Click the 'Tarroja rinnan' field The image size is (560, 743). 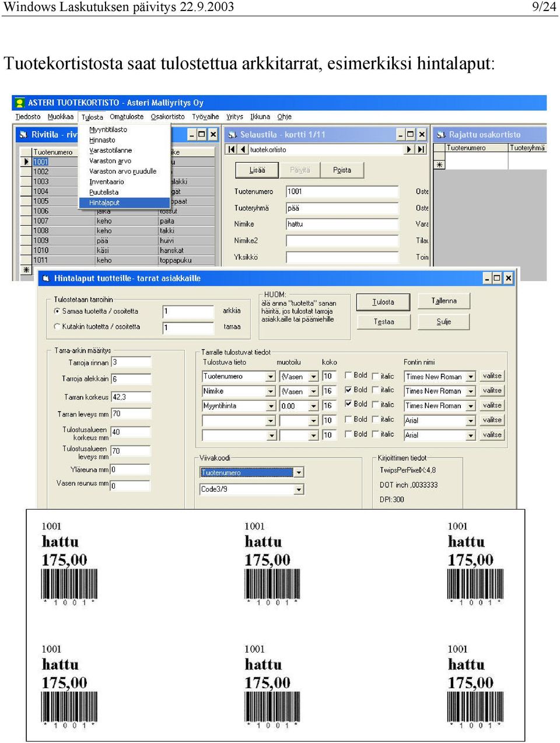pyautogui.click(x=131, y=362)
